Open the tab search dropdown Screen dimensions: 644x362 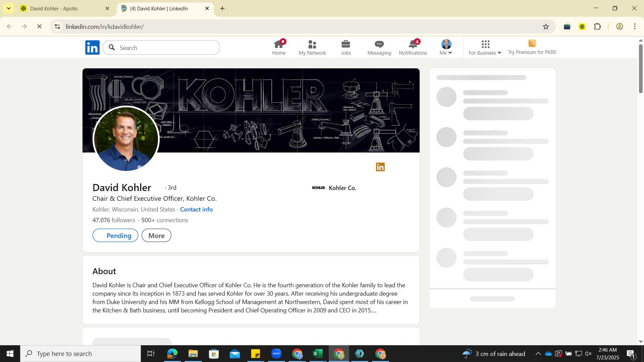9,8
